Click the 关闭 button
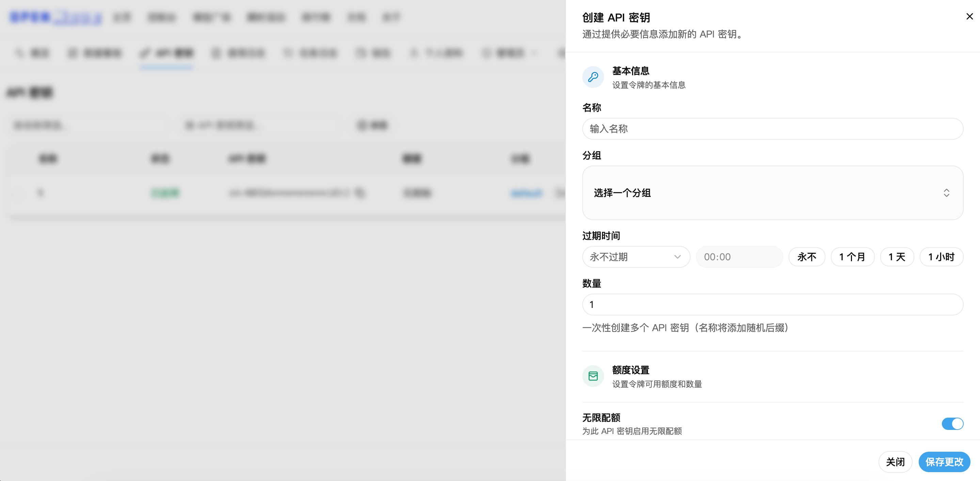 895,462
